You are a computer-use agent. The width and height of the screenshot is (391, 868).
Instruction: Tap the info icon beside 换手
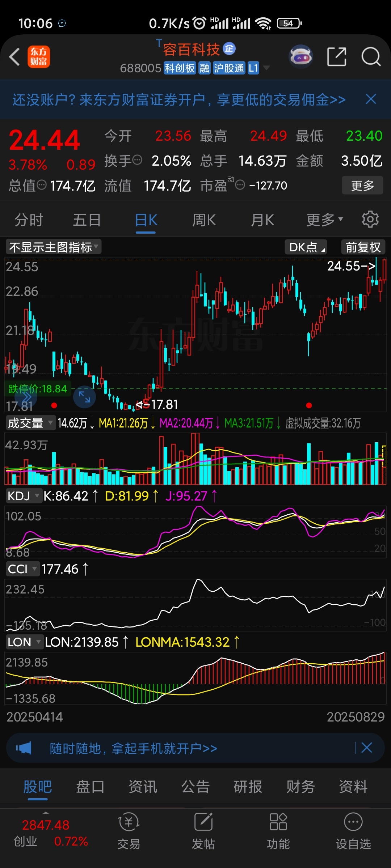click(137, 159)
